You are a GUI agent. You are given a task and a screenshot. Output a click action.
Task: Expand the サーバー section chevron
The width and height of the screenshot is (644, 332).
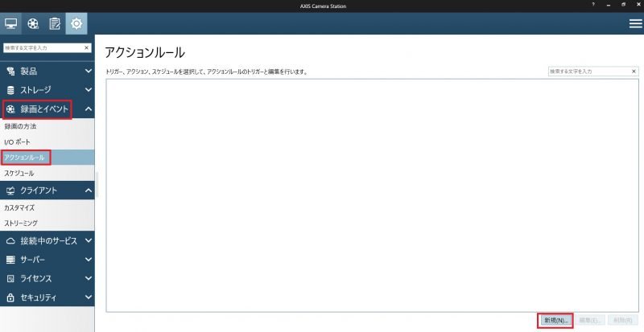(x=89, y=260)
